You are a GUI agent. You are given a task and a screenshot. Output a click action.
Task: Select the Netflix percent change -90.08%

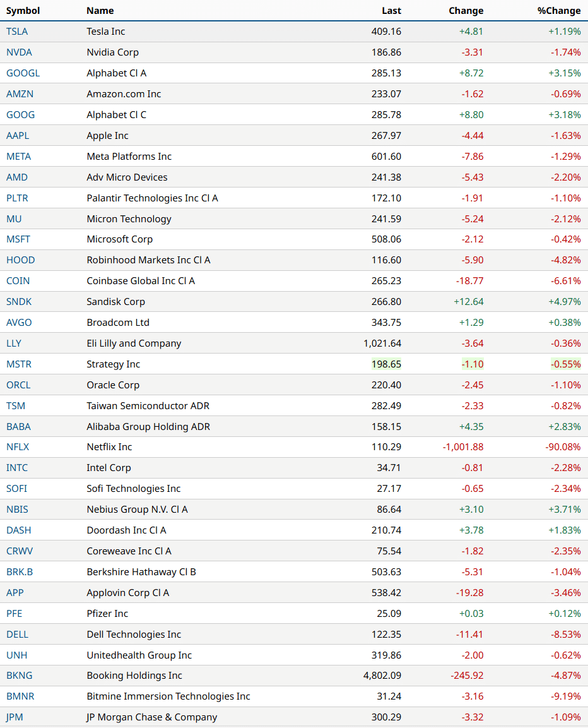point(563,447)
